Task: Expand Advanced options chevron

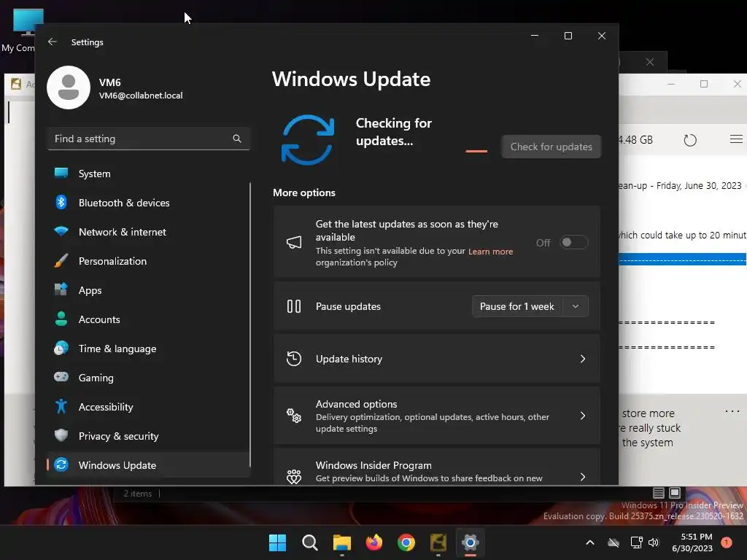Action: pos(583,416)
